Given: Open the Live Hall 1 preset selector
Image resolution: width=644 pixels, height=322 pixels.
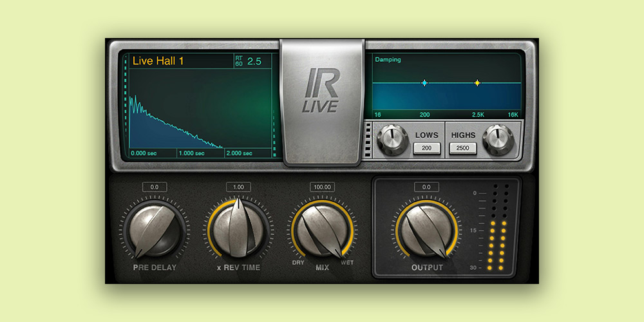Looking at the screenshot, I should 181,61.
